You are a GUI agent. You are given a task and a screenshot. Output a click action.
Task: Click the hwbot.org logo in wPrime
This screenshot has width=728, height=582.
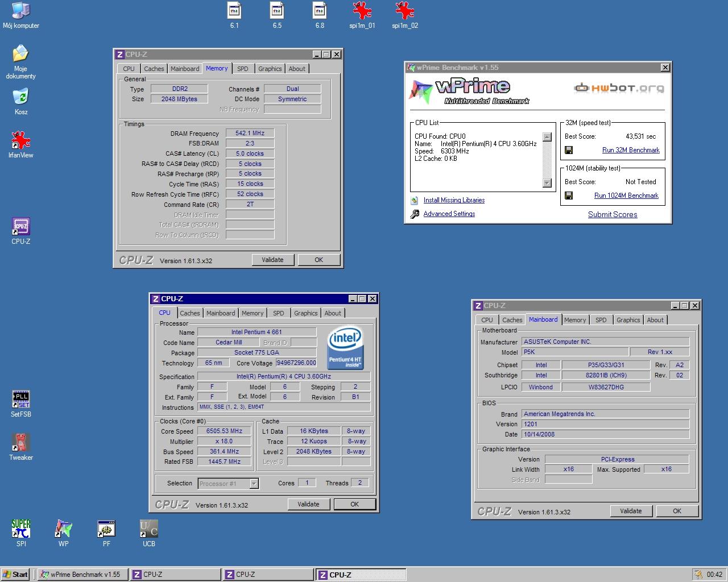tap(619, 88)
